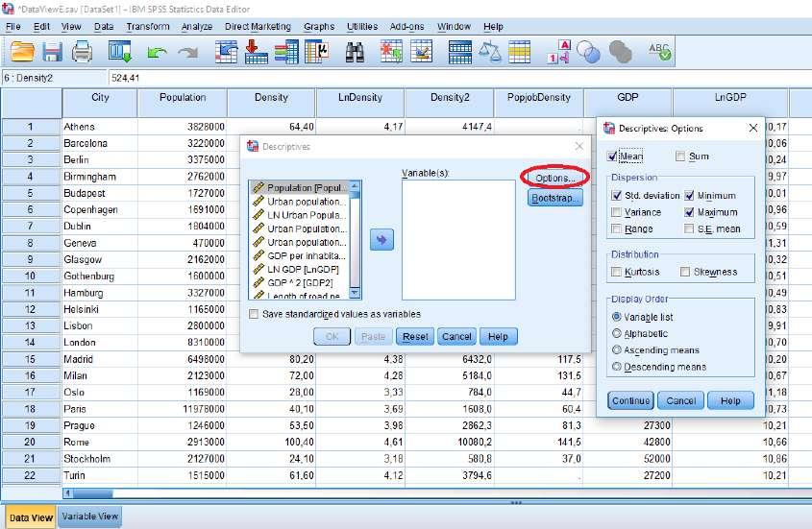Click the Go to case toolbar icon

coord(227,52)
